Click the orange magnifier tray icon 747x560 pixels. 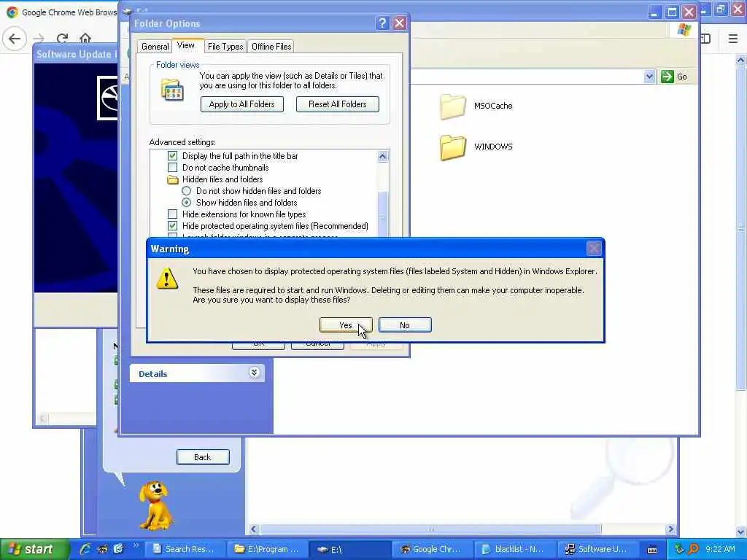click(x=693, y=549)
